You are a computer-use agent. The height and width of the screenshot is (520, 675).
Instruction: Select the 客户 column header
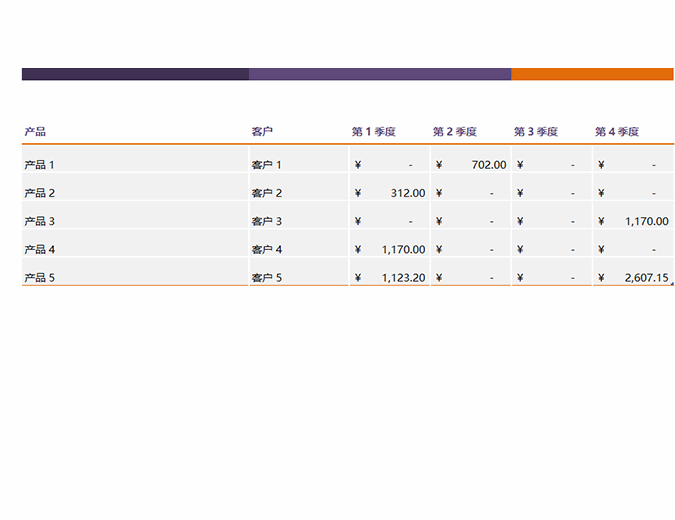pyautogui.click(x=263, y=132)
